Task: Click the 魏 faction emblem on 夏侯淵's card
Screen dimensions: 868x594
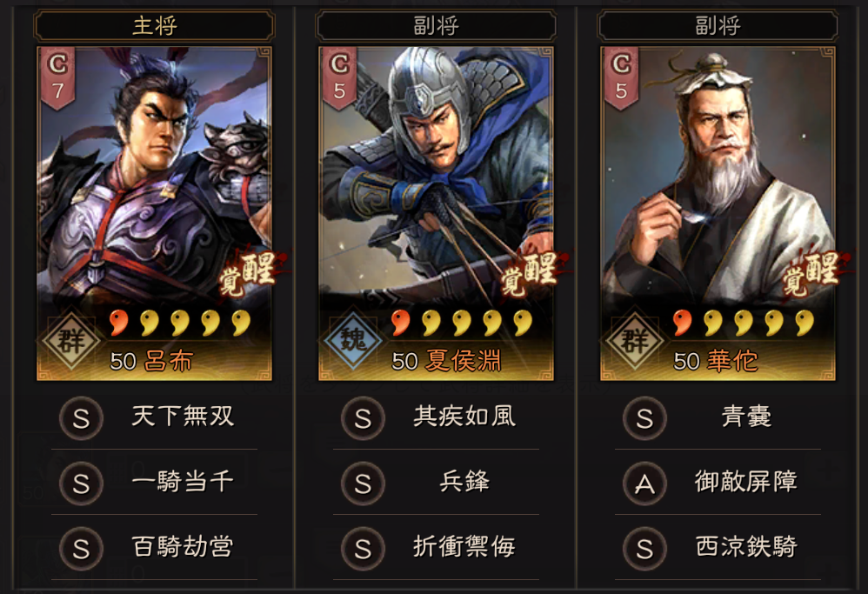Action: 353,340
